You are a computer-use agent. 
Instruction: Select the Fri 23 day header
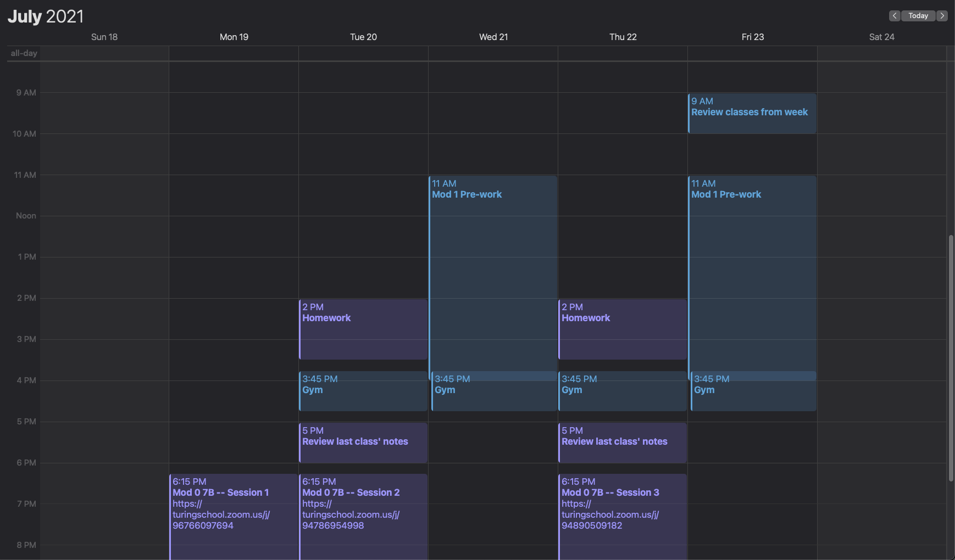[753, 37]
